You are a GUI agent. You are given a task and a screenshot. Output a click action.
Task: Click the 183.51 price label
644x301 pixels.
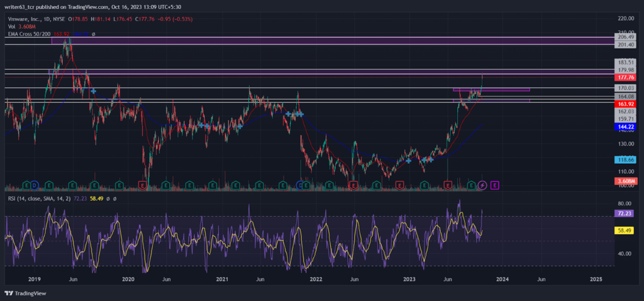[x=625, y=62]
